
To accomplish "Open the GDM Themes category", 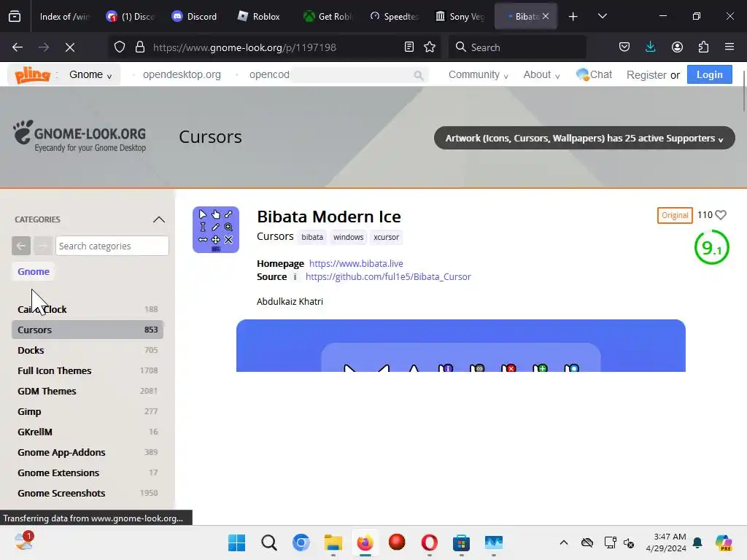I will [x=88, y=391].
